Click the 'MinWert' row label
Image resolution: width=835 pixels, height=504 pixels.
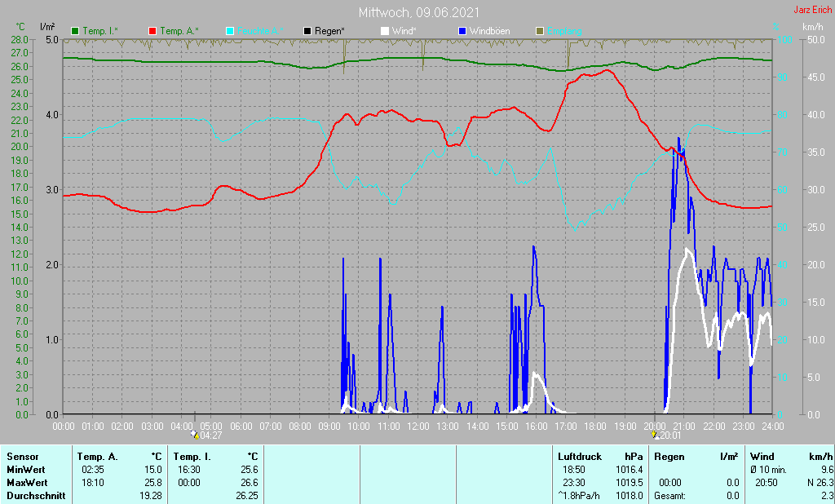[25, 470]
